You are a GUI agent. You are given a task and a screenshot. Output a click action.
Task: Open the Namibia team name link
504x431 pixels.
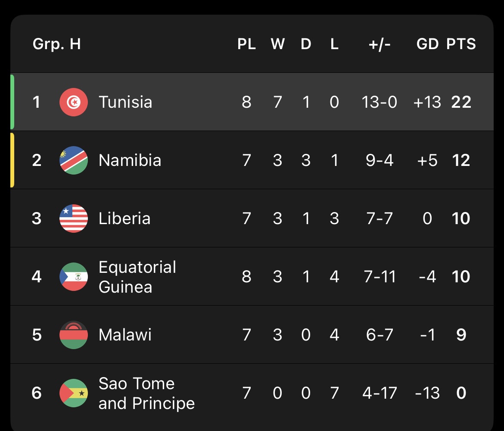click(x=130, y=160)
